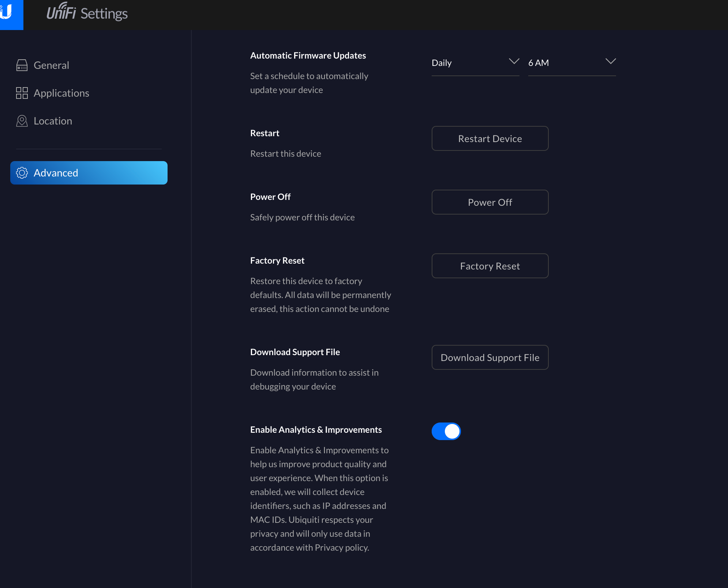Go to the Applications section
The image size is (728, 588).
coord(61,93)
